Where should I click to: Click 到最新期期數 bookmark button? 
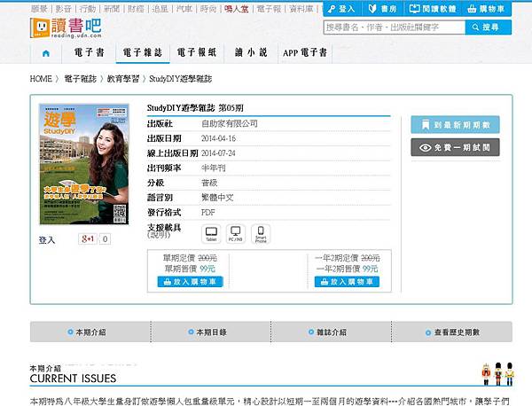click(x=455, y=125)
